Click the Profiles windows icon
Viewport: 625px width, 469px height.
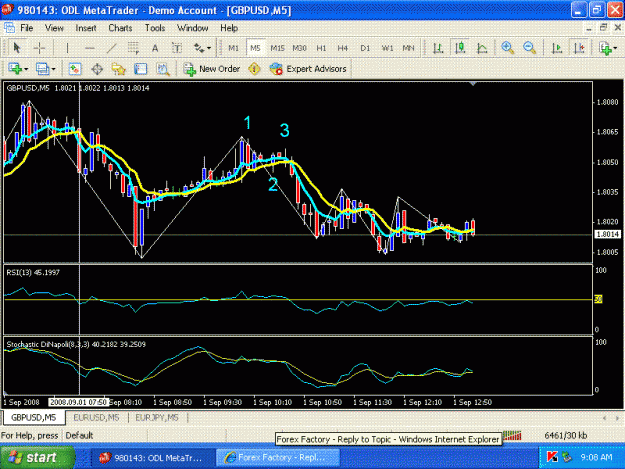tap(42, 69)
